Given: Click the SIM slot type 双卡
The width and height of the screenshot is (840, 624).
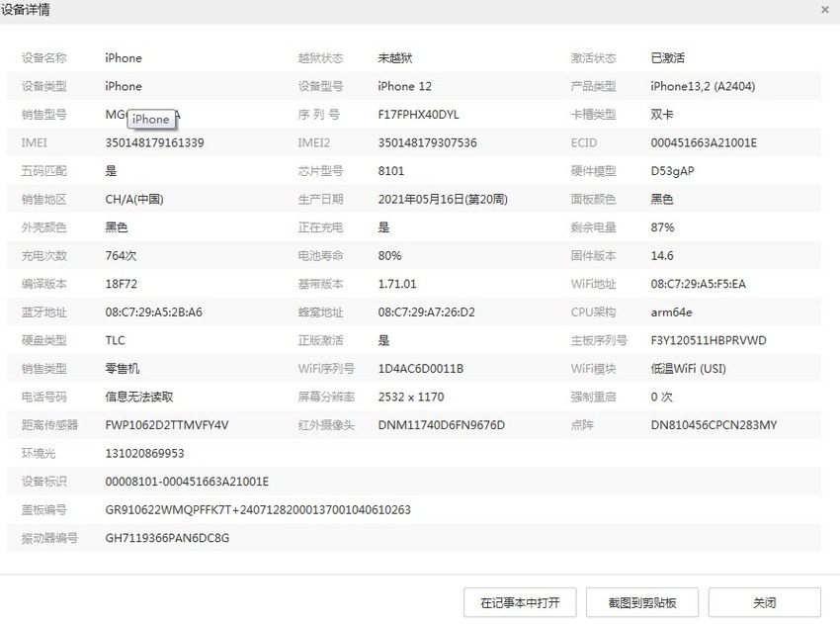Looking at the screenshot, I should 661,114.
